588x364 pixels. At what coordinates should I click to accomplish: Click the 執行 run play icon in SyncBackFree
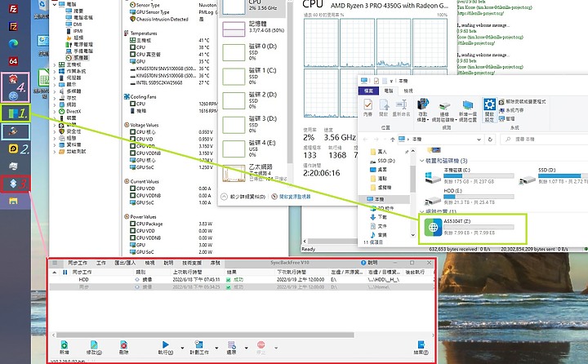[x=165, y=347]
